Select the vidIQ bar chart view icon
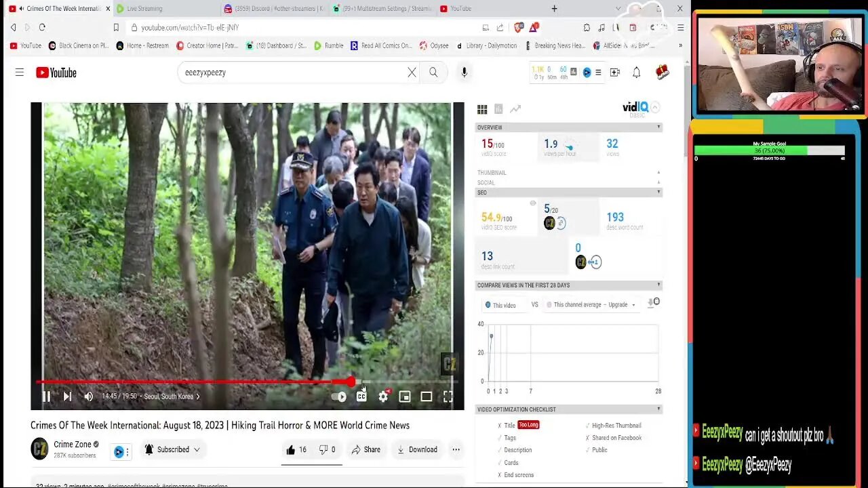This screenshot has height=488, width=868. [x=498, y=109]
